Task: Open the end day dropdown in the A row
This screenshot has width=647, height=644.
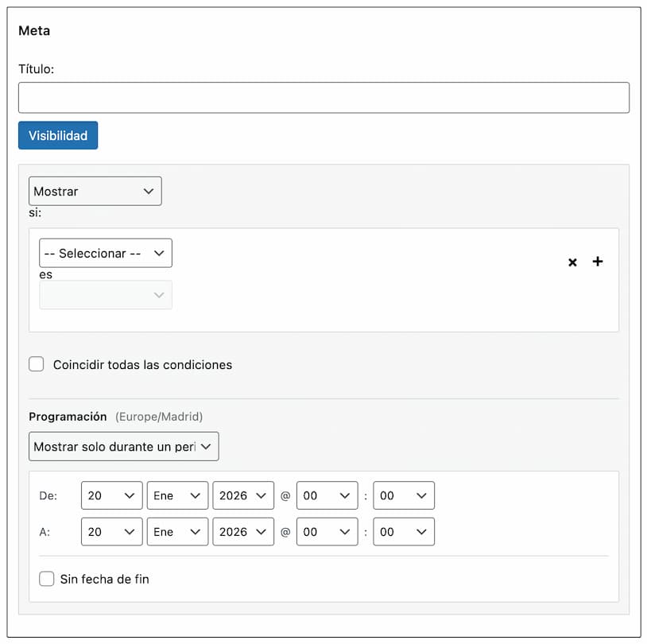Action: tap(111, 531)
